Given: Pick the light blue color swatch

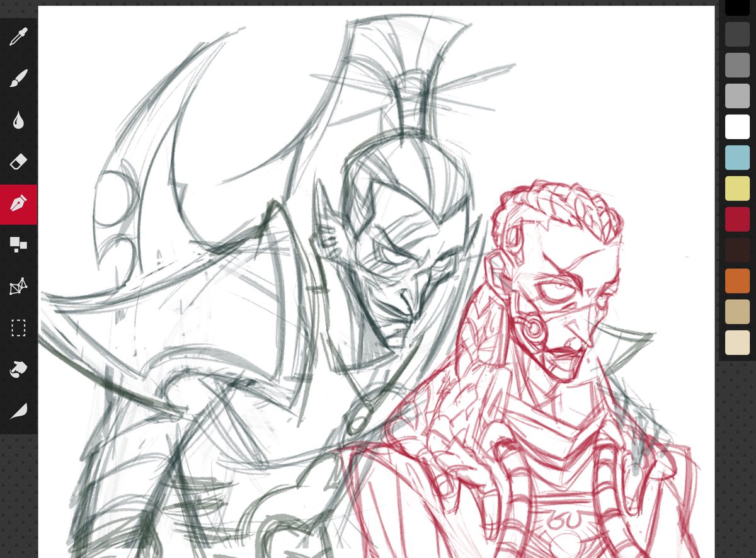Looking at the screenshot, I should coord(737,157).
